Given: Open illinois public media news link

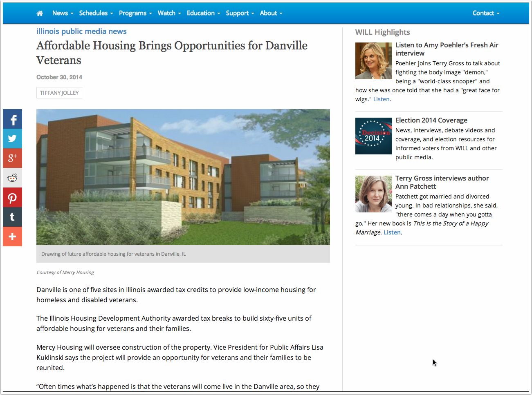Looking at the screenshot, I should (x=81, y=31).
